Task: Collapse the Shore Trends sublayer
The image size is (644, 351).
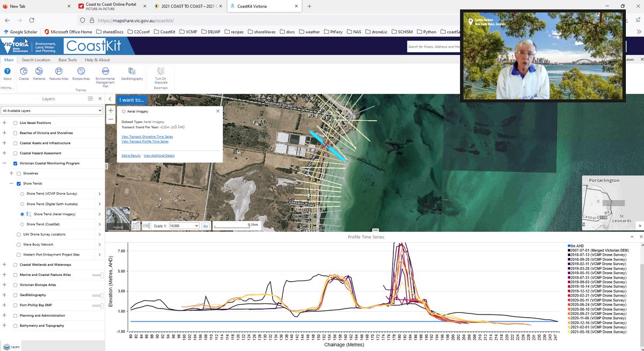Action: (11, 184)
